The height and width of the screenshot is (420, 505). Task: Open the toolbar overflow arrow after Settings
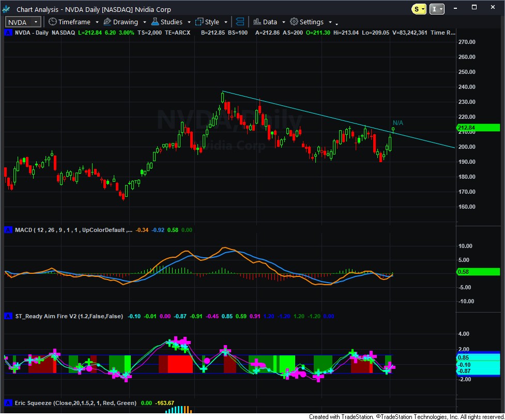point(337,24)
